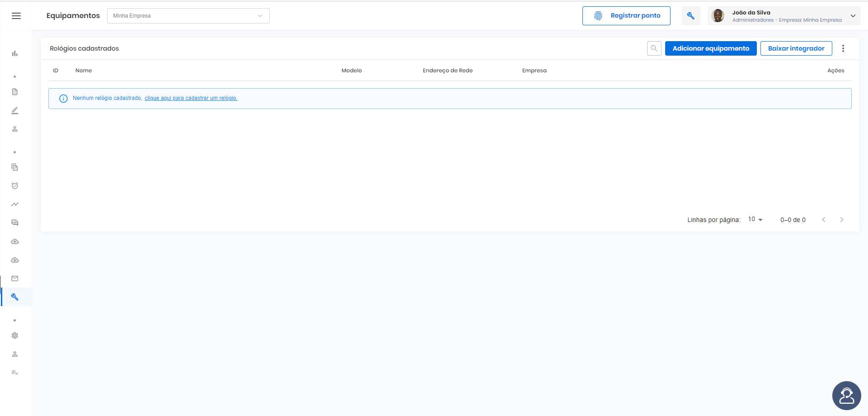
Task: Open the support chat headset icon
Action: (846, 396)
